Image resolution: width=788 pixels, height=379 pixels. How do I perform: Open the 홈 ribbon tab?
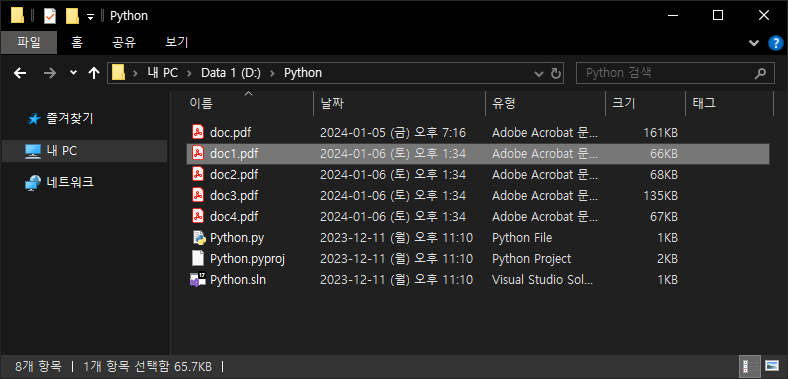click(77, 42)
